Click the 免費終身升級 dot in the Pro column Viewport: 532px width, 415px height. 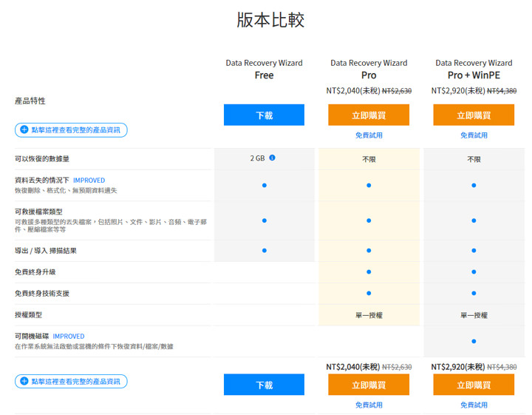point(369,272)
